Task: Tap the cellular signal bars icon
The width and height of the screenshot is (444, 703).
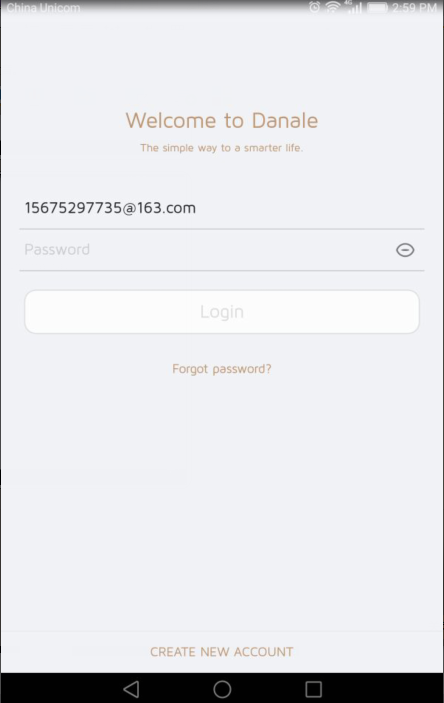Action: coord(355,8)
